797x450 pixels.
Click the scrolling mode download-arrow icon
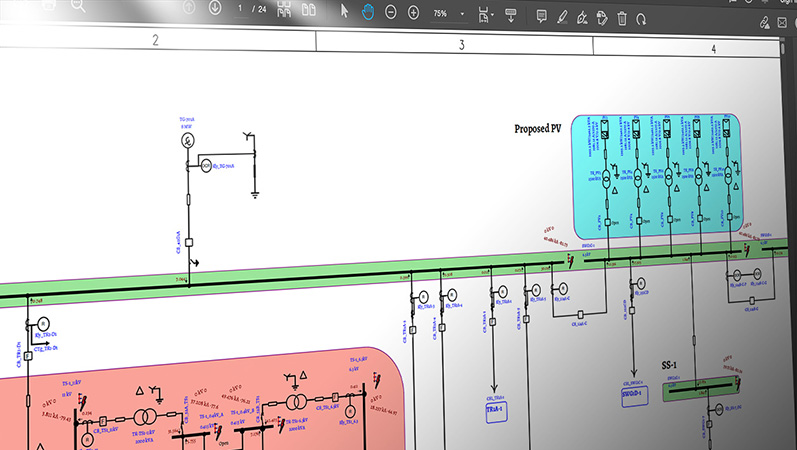pyautogui.click(x=510, y=15)
